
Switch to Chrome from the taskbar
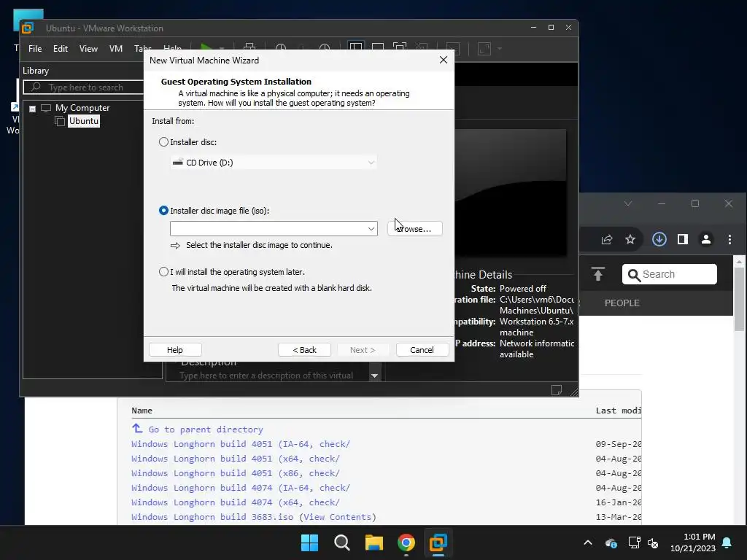point(406,542)
